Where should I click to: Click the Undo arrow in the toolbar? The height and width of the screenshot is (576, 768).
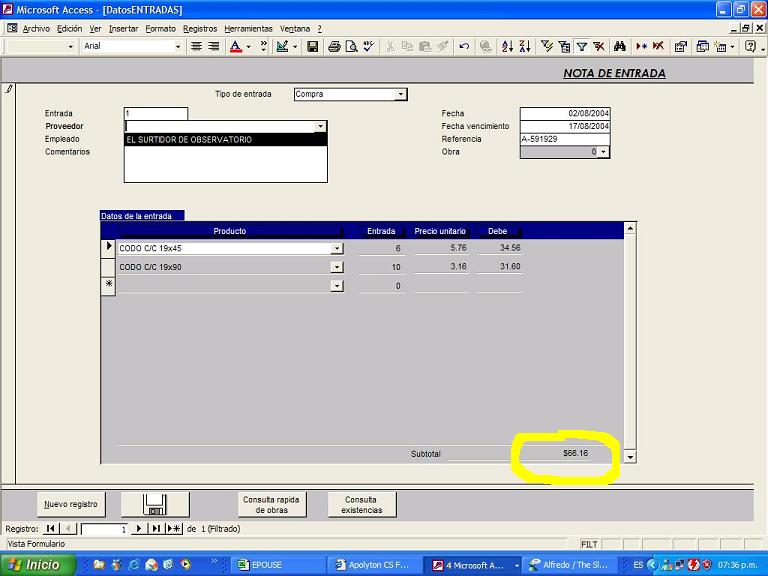pyautogui.click(x=464, y=46)
